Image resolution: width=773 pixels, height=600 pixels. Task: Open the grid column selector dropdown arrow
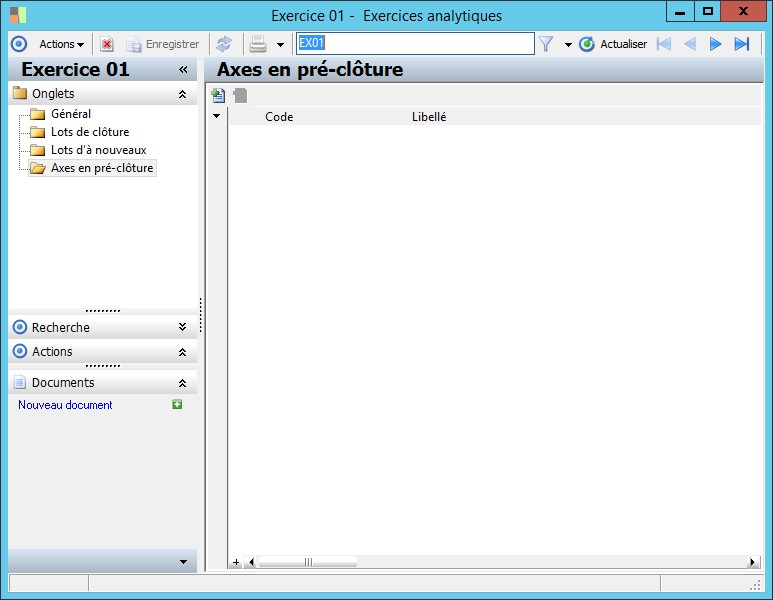216,116
